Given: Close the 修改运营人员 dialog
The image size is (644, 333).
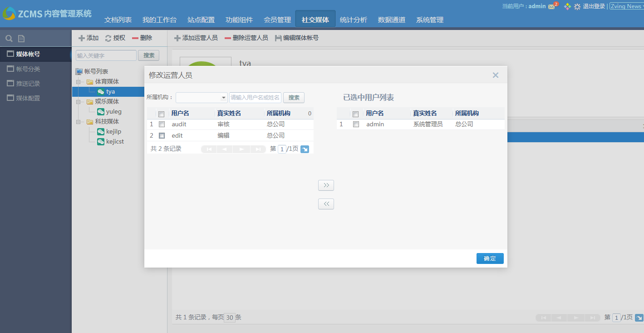Looking at the screenshot, I should (495, 75).
